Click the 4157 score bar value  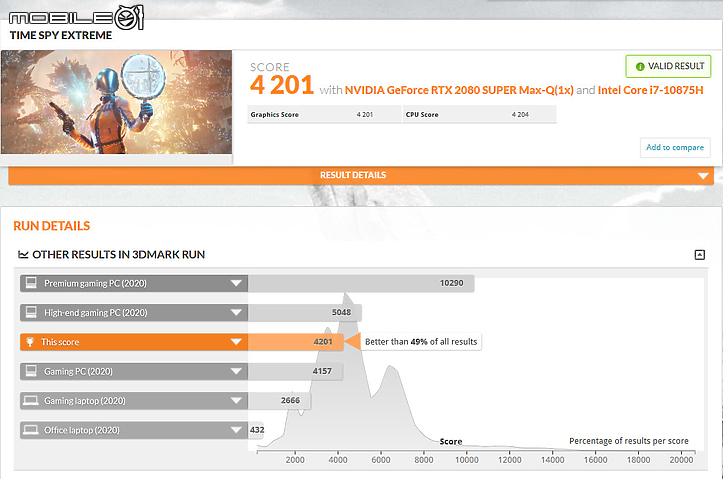(x=322, y=371)
